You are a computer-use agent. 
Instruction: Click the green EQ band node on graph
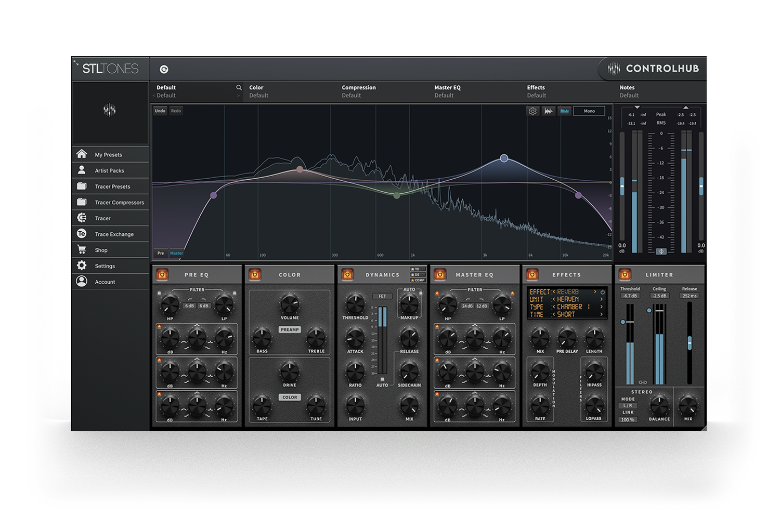click(397, 196)
